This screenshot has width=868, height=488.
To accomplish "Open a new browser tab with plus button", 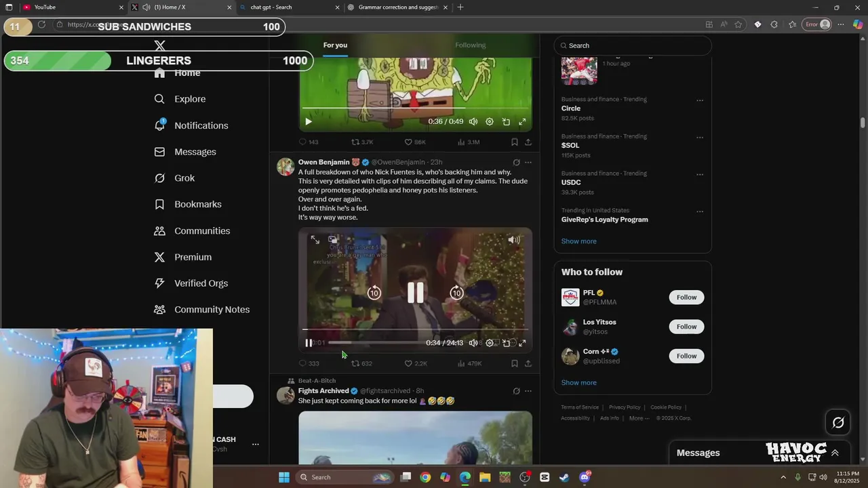I will 460,7.
